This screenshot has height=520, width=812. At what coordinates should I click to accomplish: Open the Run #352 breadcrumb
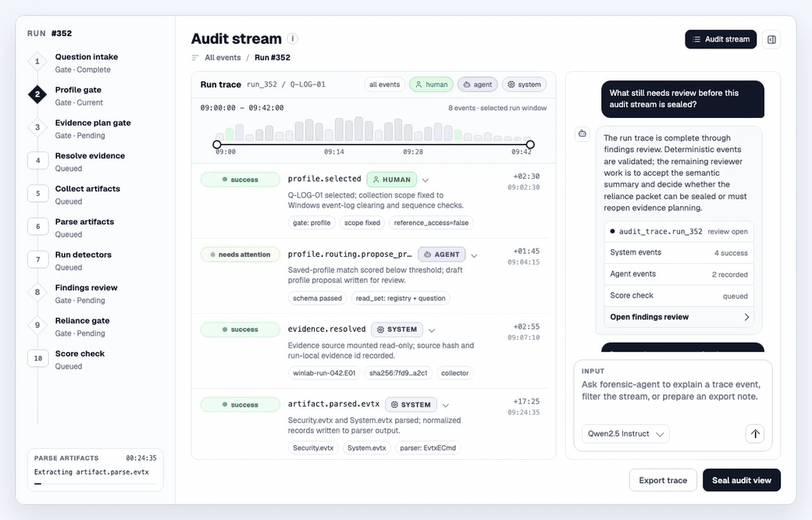click(x=272, y=58)
